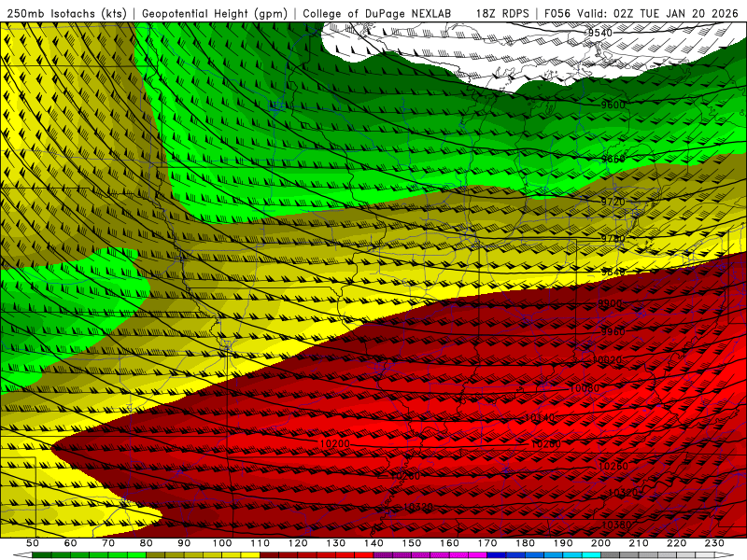Click the 9600 height contour label

613,105
